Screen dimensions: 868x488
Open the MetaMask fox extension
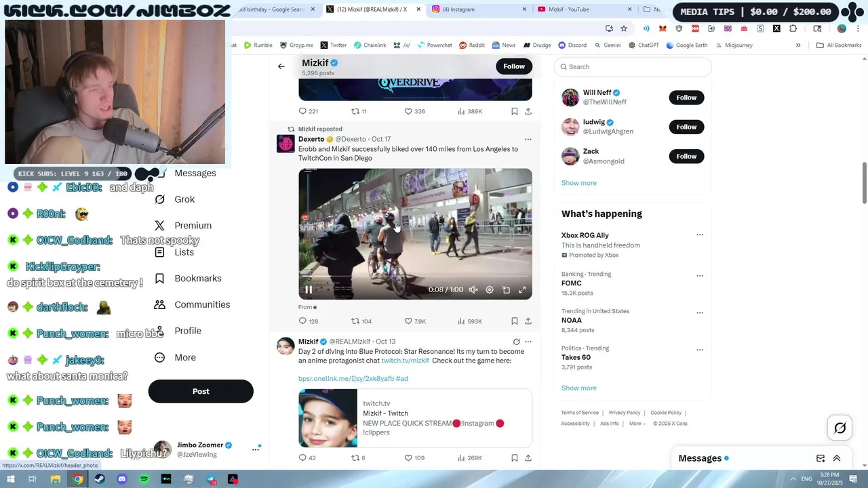pos(663,28)
